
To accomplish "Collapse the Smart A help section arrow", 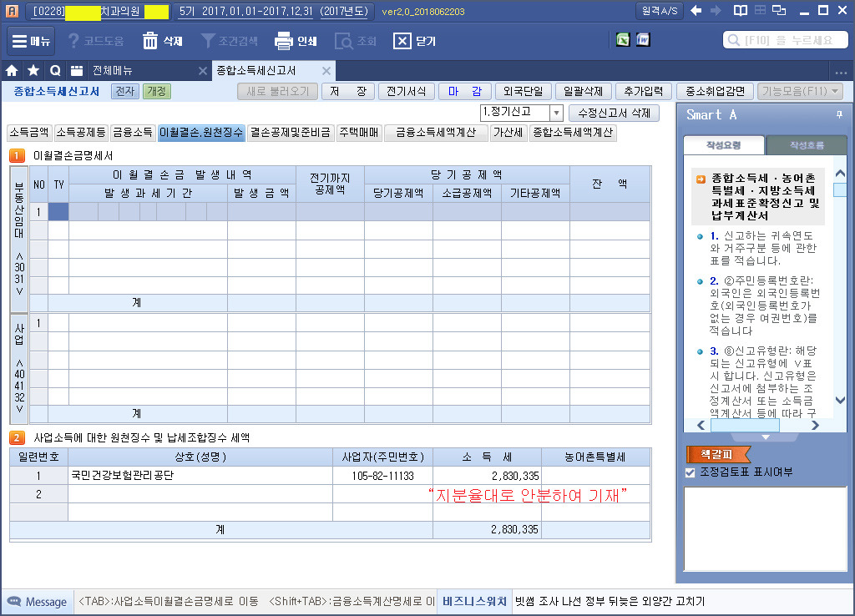I will click(x=766, y=437).
